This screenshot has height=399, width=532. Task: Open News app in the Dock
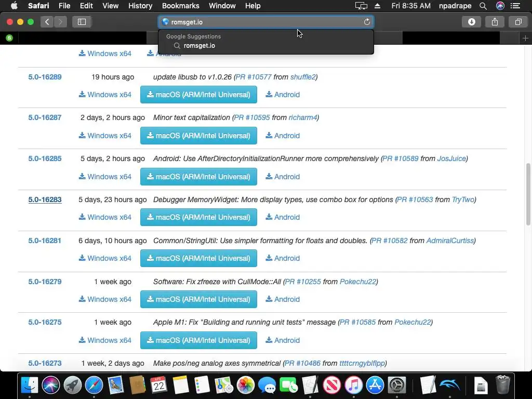click(x=332, y=385)
